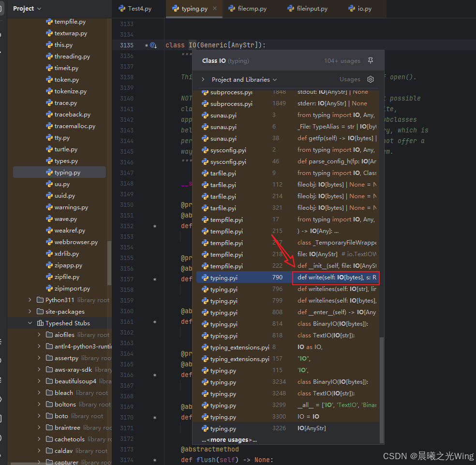Open tarfile.pyi usage at line 112
Viewport: 476px width, 465px height.
288,185
